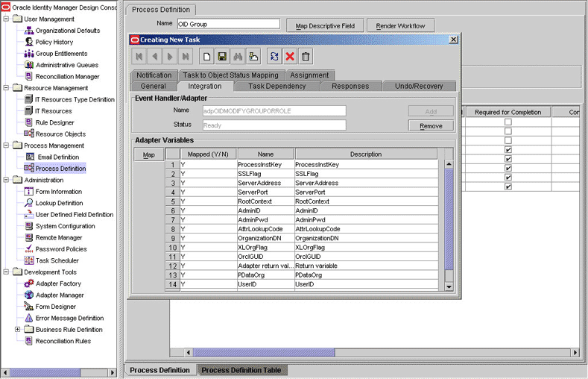Viewport: 588px width, 379px height.
Task: Click the First record navigation icon
Action: point(139,57)
